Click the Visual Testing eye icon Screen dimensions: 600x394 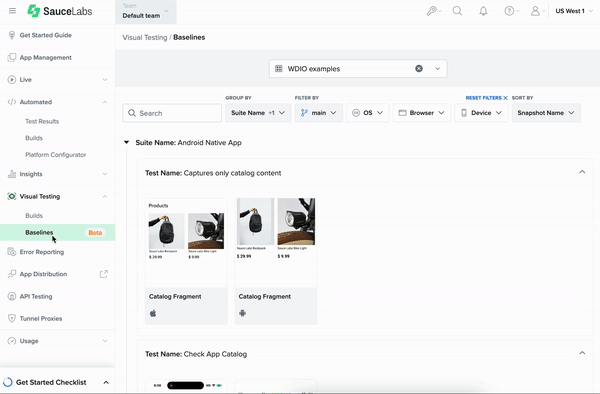point(12,196)
